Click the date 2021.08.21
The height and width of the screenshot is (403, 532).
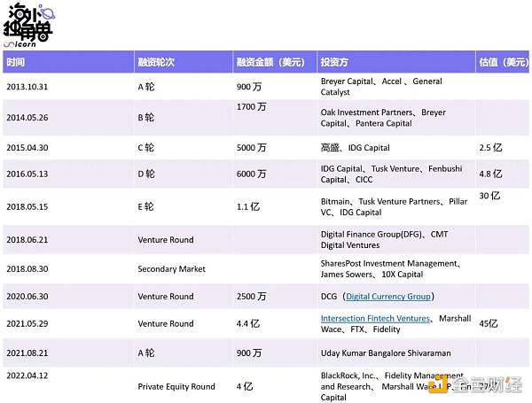coord(27,353)
